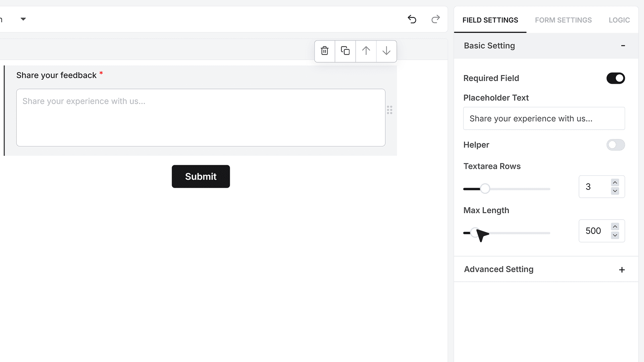Open the Form Settings tab
644x362 pixels.
click(x=563, y=20)
